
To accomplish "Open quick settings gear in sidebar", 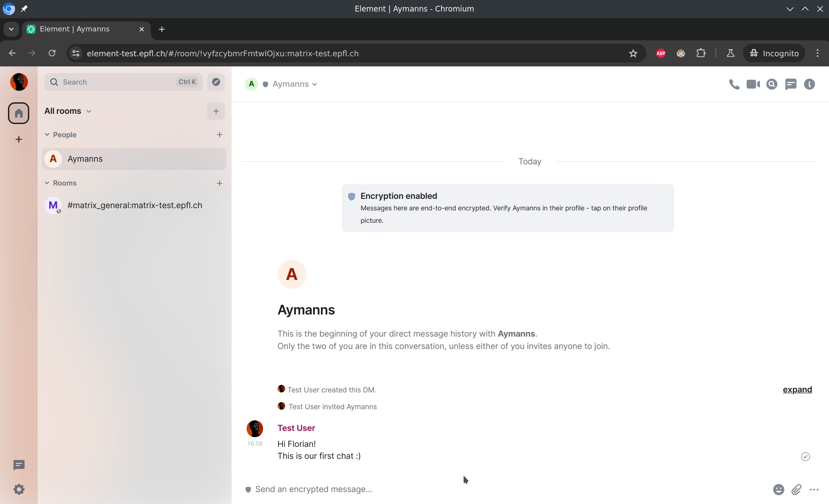I will [19, 489].
